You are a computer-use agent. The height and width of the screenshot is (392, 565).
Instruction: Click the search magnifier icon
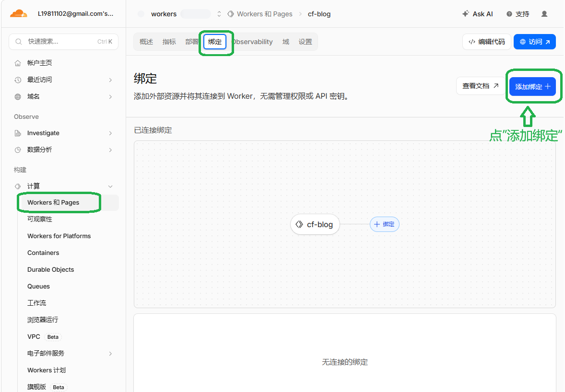tap(18, 42)
